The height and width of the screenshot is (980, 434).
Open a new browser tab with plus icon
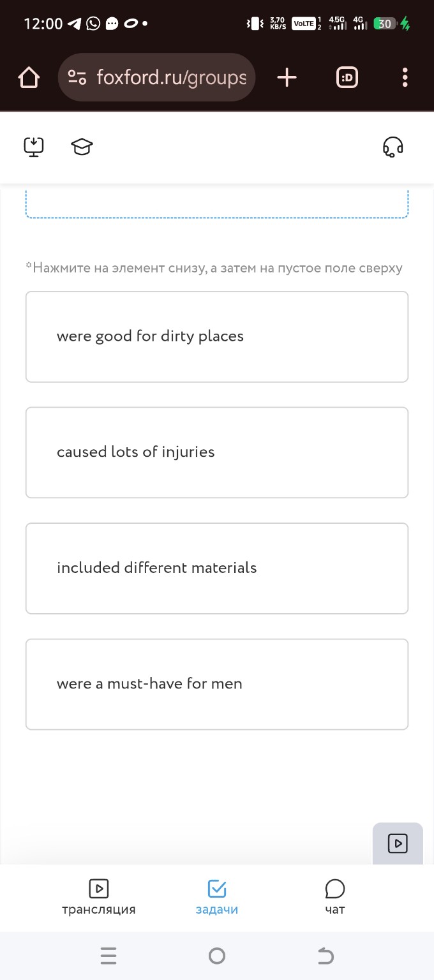(287, 78)
